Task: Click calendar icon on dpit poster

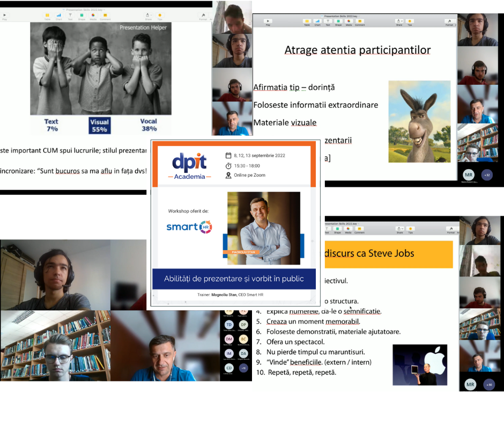Action: (x=228, y=156)
